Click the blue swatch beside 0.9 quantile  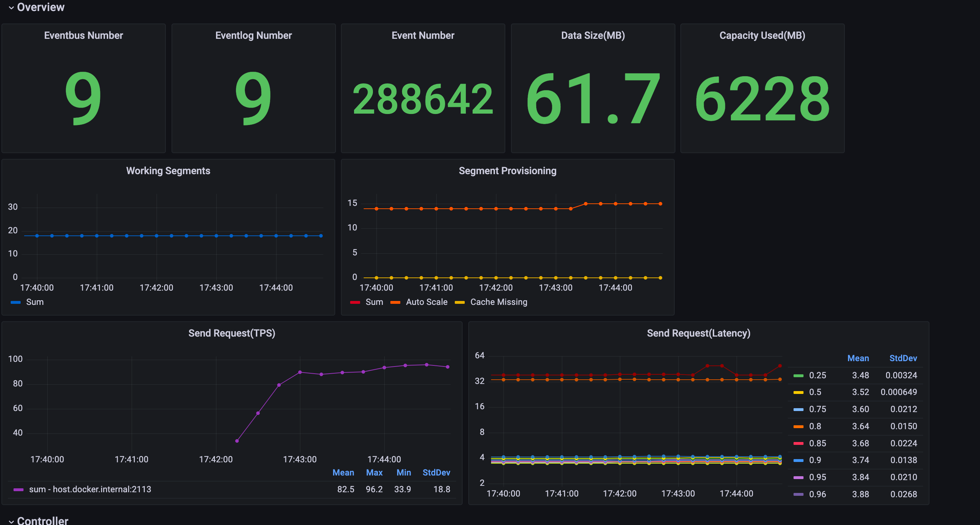798,461
